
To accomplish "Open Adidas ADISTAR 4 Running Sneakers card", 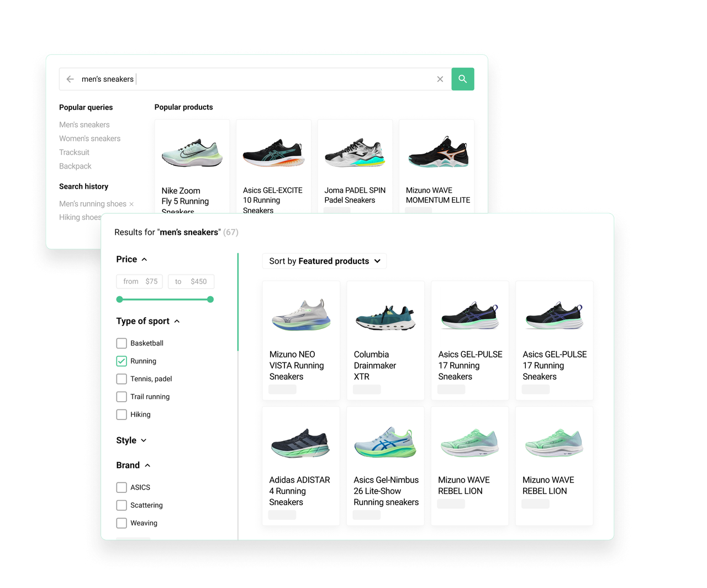I will coord(301,466).
